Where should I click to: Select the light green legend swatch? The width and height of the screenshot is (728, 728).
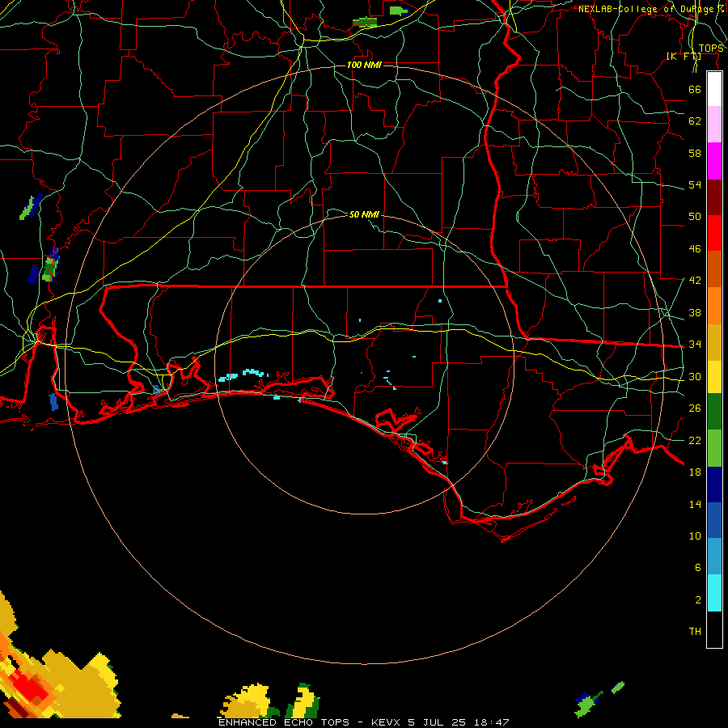(x=714, y=448)
